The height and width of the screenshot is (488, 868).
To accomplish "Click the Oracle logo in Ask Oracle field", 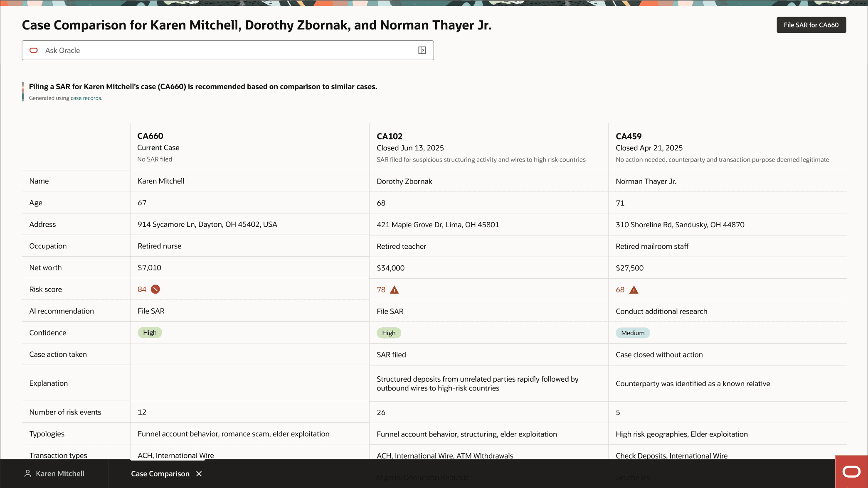I will coord(34,50).
